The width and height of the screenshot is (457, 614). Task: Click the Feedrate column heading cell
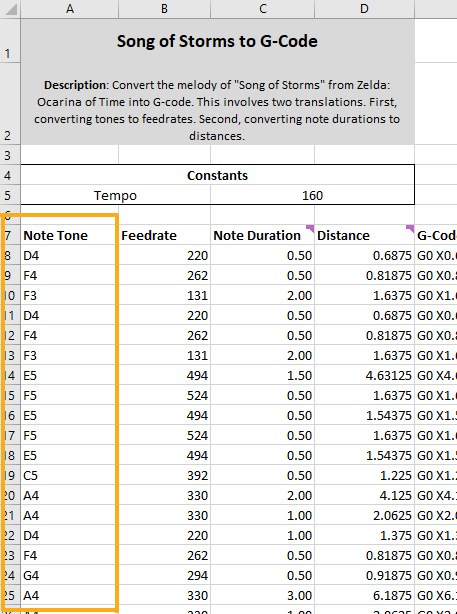pos(164,235)
